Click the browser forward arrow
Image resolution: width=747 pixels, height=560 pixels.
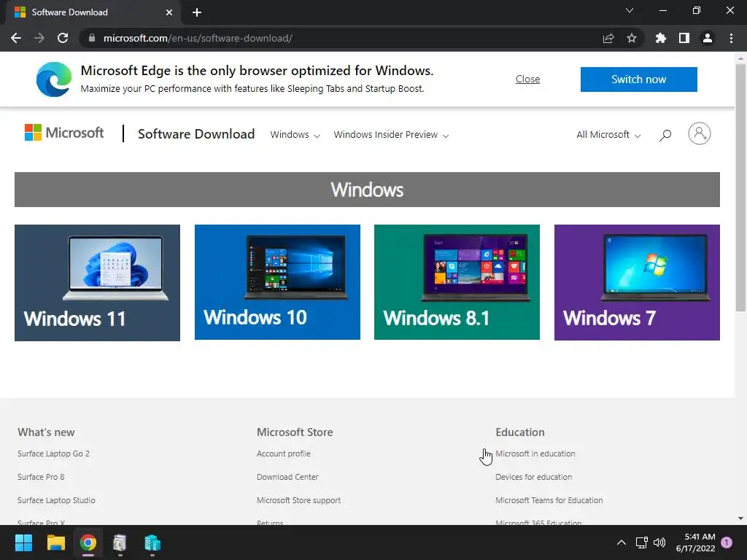[x=39, y=38]
